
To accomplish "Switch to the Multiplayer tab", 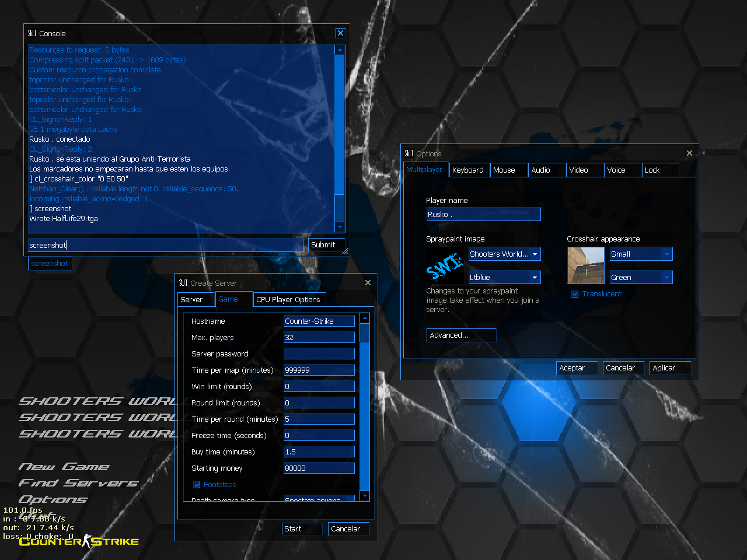I will [425, 170].
